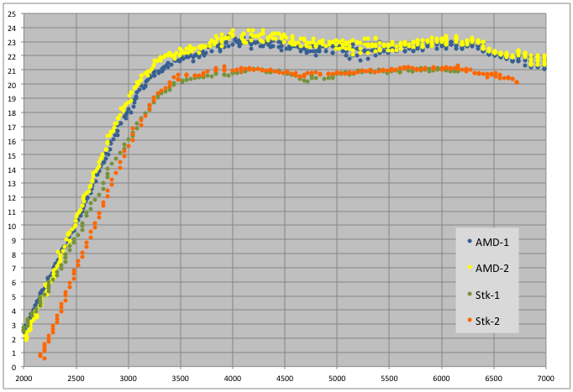Select the 3000 label on horizontal axis
Screen dimensions: 573x392
(x=128, y=379)
